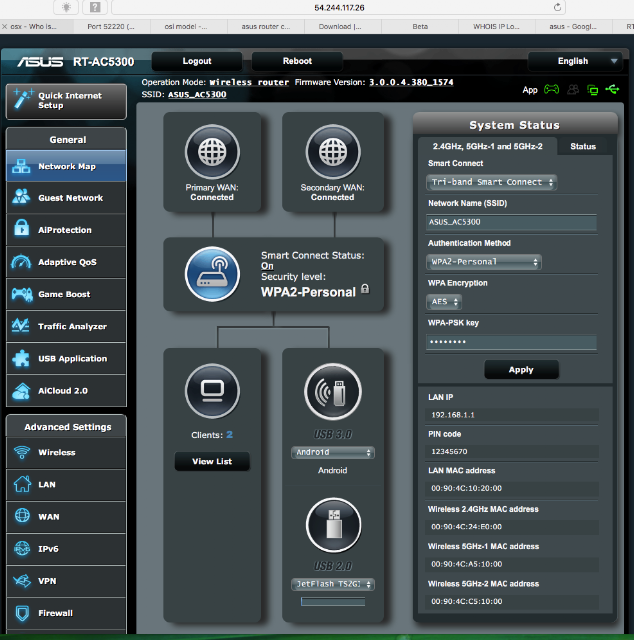Screen dimensions: 634x640
Task: Open the AES encryption selector
Action: click(444, 302)
